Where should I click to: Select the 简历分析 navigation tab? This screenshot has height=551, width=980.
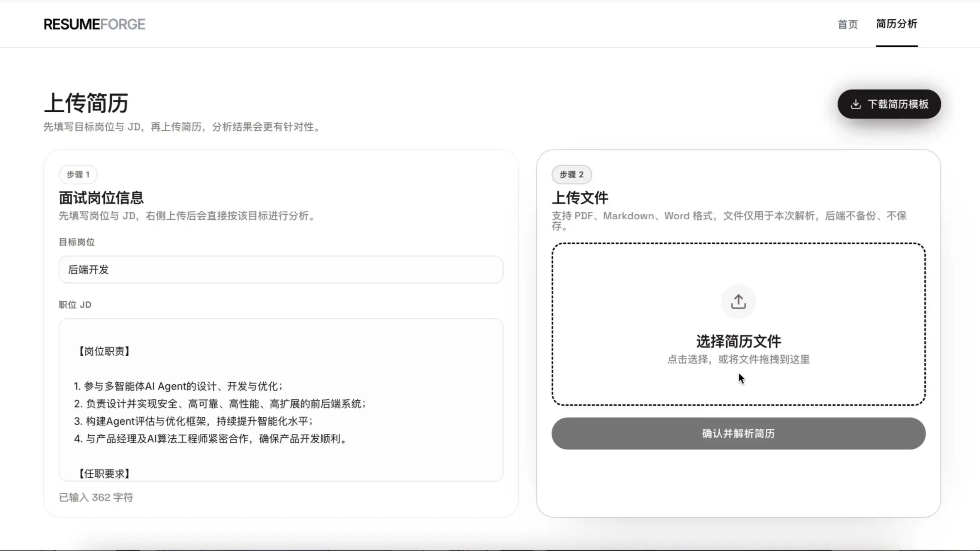click(896, 24)
